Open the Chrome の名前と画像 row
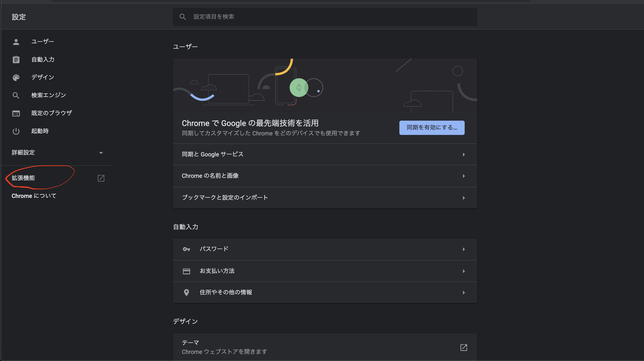The image size is (644, 361). pyautogui.click(x=325, y=176)
